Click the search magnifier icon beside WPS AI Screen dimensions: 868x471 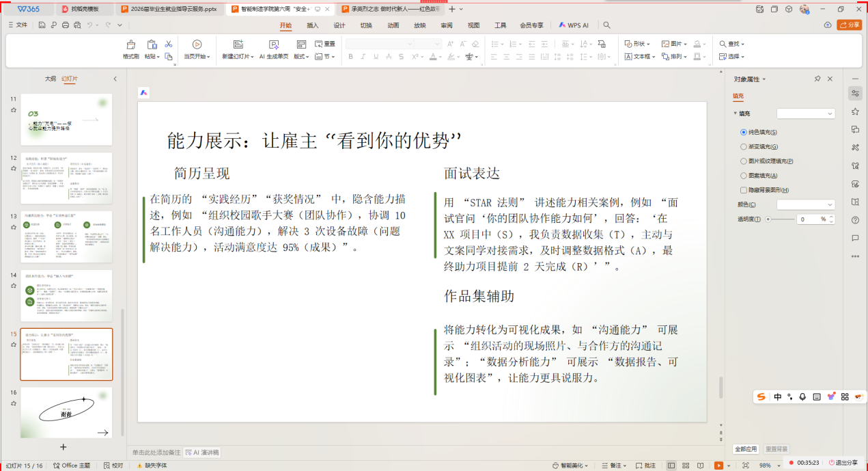[x=606, y=25]
